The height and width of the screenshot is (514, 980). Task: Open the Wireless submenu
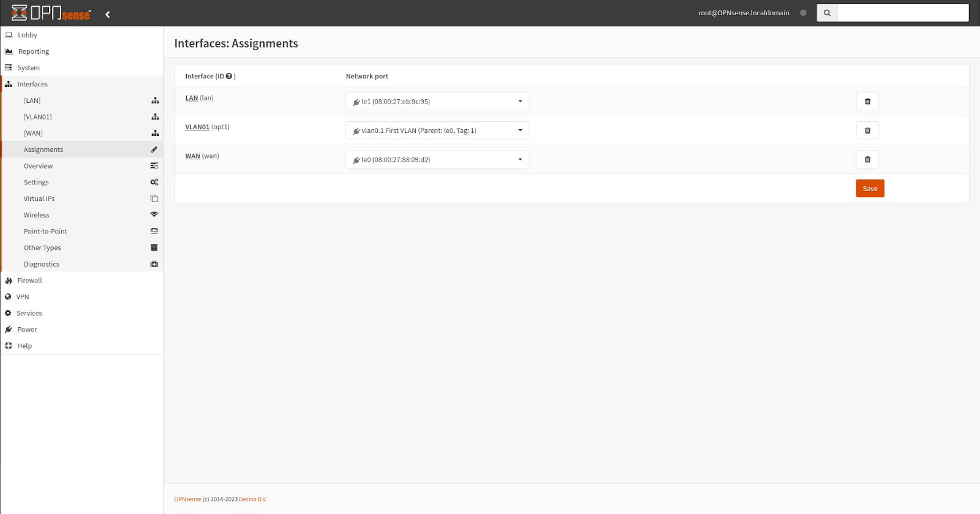83,215
